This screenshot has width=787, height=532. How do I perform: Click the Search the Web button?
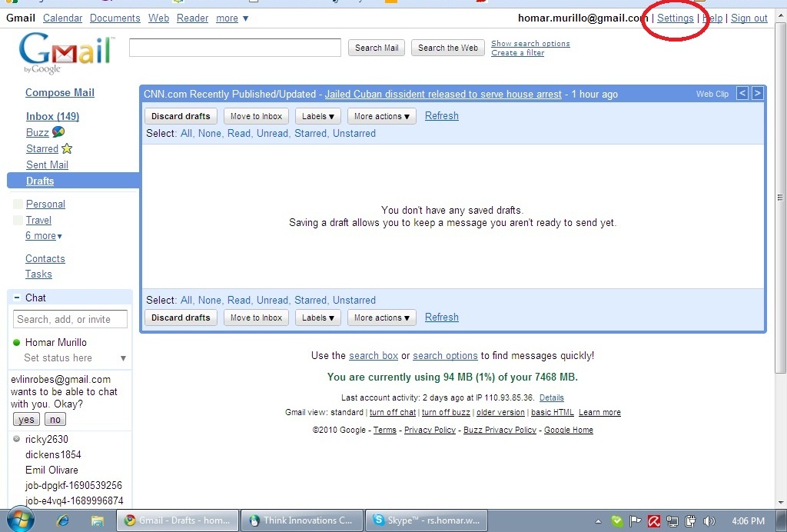coord(448,48)
